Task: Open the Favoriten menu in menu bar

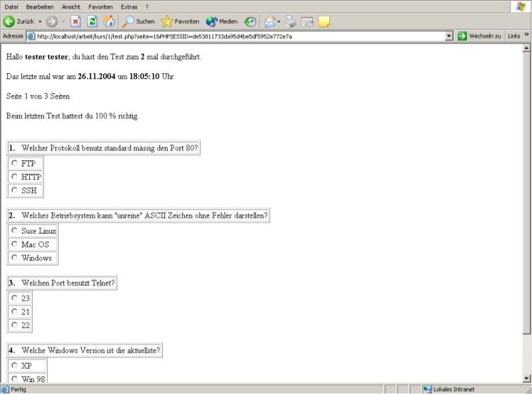Action: 100,7
